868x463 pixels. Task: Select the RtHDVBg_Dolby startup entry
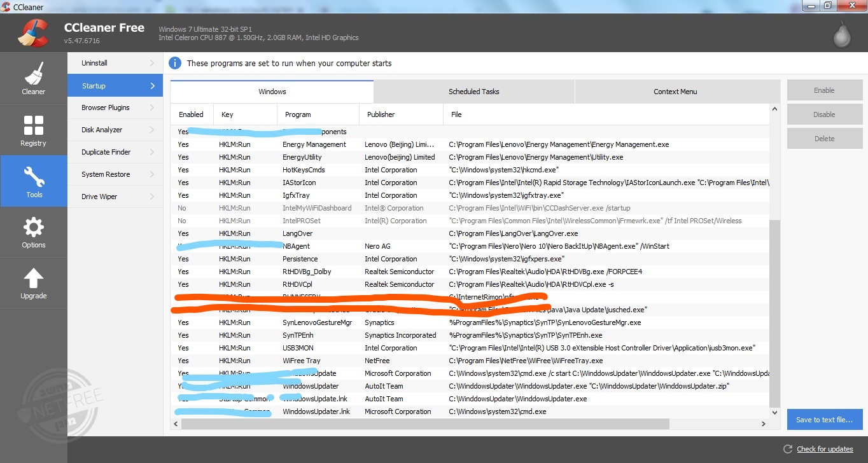point(470,272)
